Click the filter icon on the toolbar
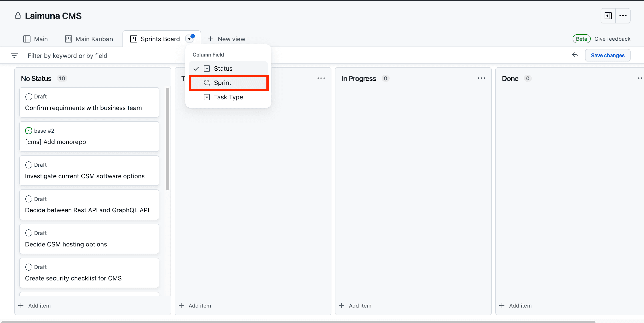 point(14,56)
